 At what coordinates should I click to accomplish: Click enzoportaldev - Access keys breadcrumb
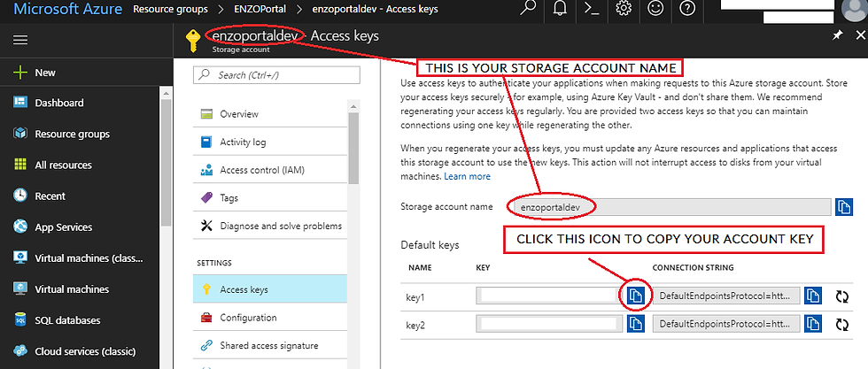point(376,10)
